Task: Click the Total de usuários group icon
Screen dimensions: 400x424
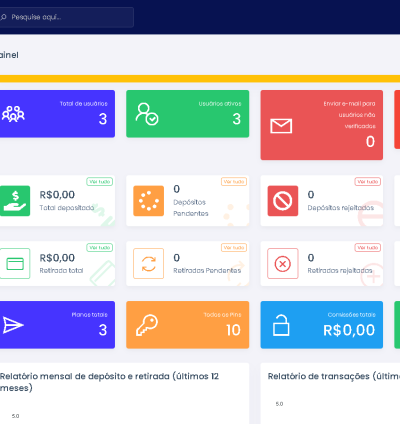Action: (13, 114)
